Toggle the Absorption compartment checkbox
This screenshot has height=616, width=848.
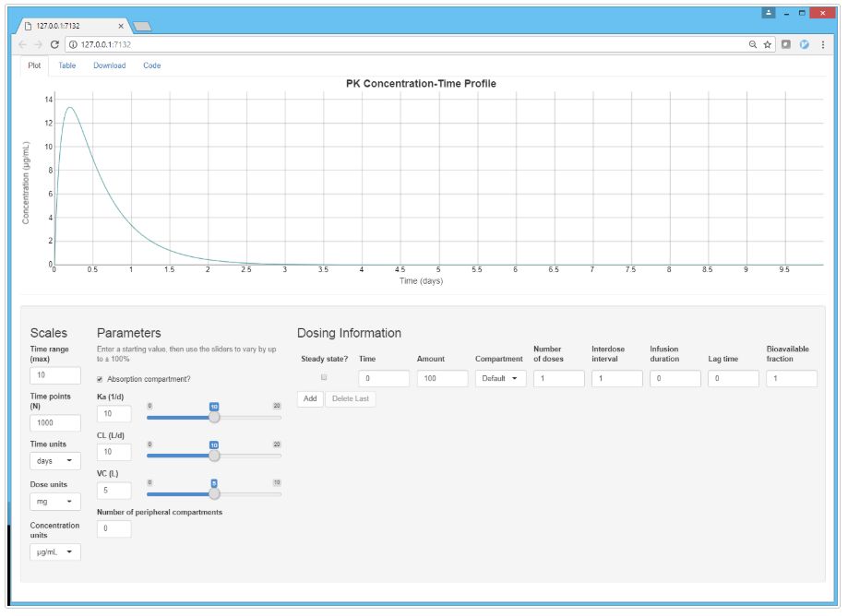click(100, 379)
